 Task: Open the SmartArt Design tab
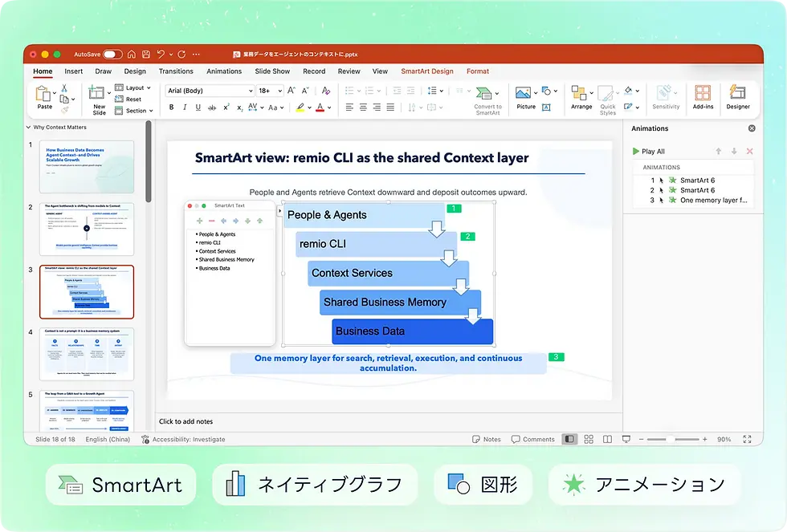click(426, 71)
